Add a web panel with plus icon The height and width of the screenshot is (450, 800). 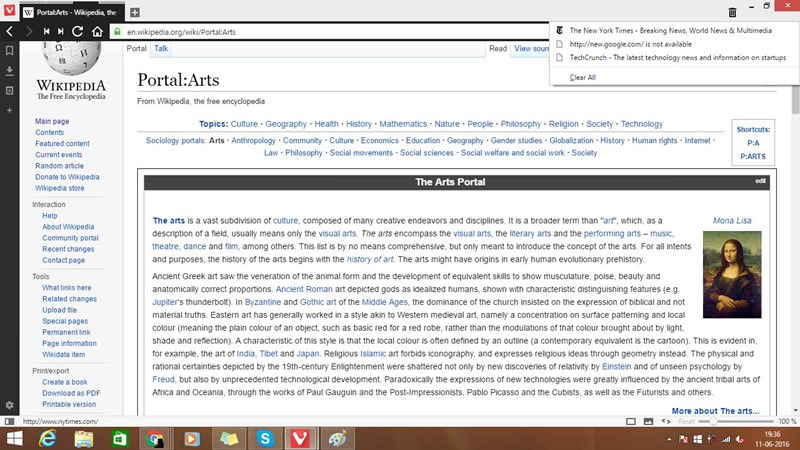pyautogui.click(x=9, y=110)
